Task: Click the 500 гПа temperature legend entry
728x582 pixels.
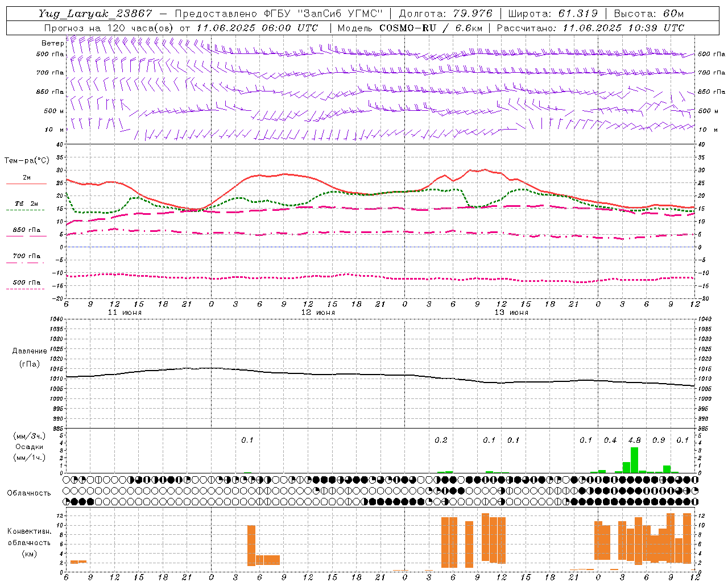Action: tap(27, 282)
